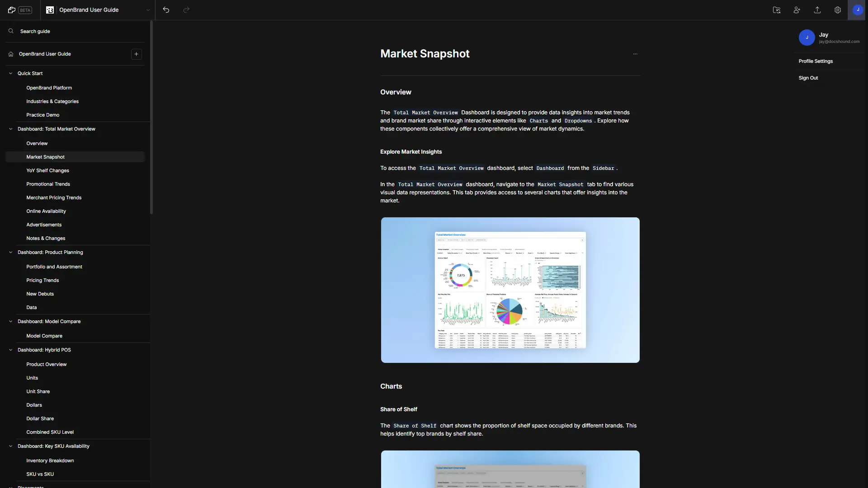Expand the Placements section in sidebar
The height and width of the screenshot is (488, 868).
pyautogui.click(x=10, y=486)
